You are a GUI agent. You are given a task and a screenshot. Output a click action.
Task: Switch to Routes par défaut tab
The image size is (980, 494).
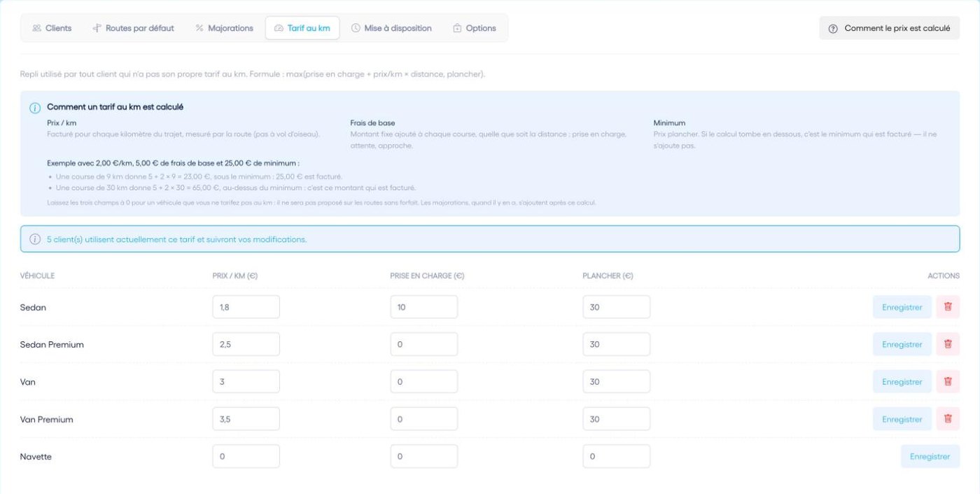pos(133,28)
